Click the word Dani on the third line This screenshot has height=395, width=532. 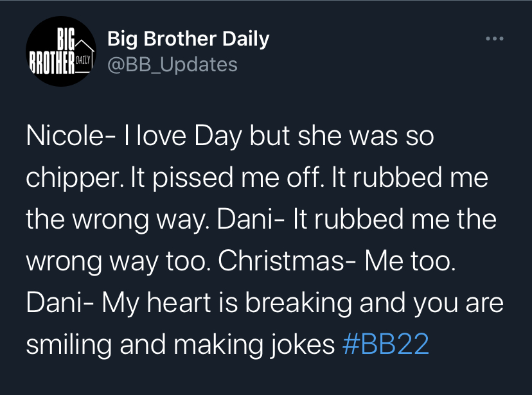[245, 219]
